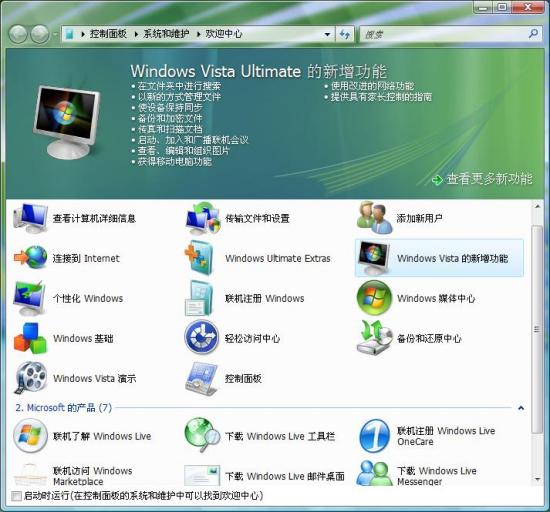Click the 传真和扫描文档 bullet text
This screenshot has height=512, width=550.
170,129
